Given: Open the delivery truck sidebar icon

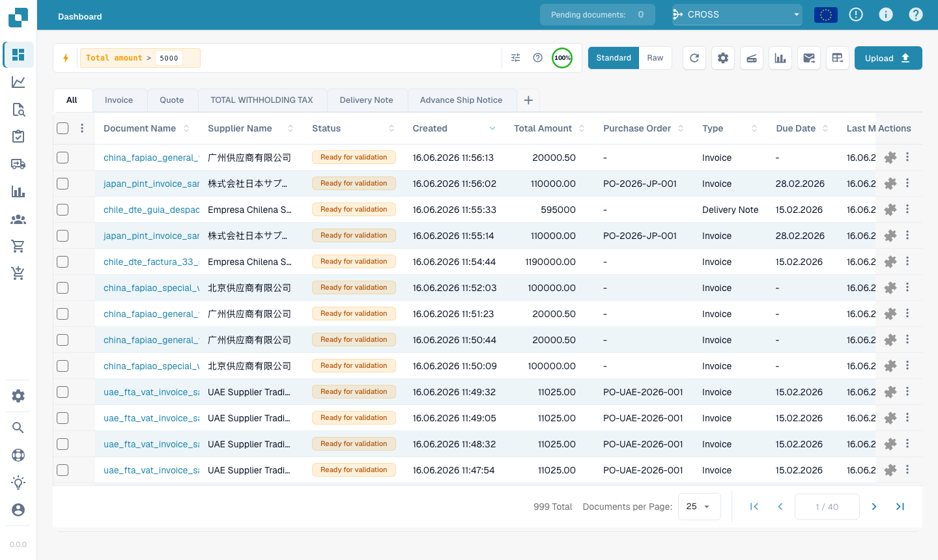Looking at the screenshot, I should click(18, 164).
